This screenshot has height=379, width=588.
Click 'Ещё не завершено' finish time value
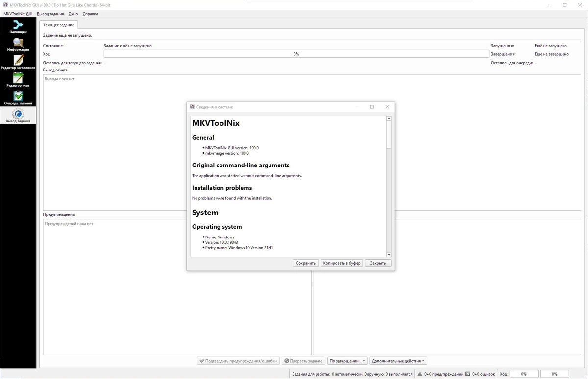pos(552,54)
